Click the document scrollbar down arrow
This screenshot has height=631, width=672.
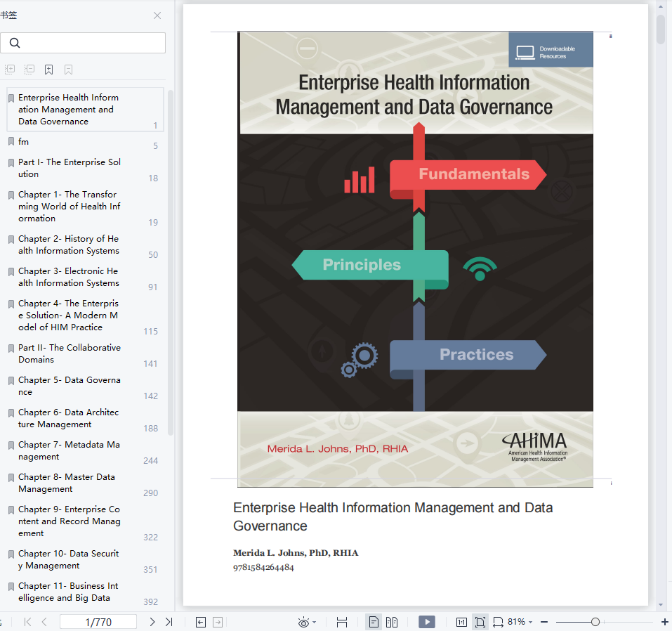[x=661, y=605]
